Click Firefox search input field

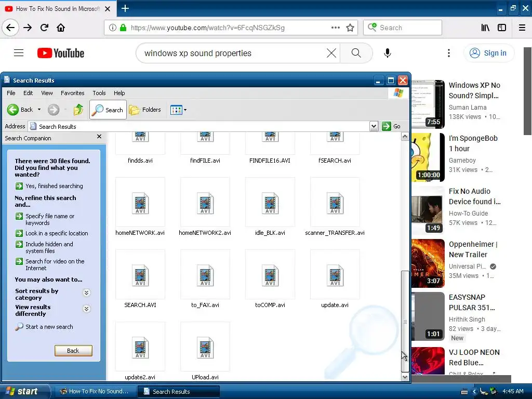tap(403, 28)
